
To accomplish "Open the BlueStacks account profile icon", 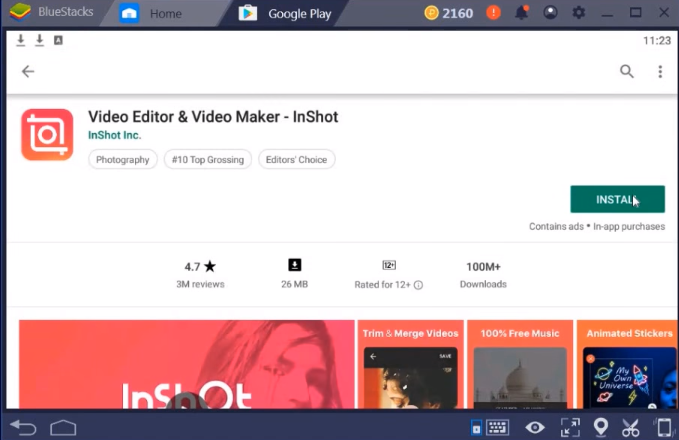I will click(x=550, y=13).
